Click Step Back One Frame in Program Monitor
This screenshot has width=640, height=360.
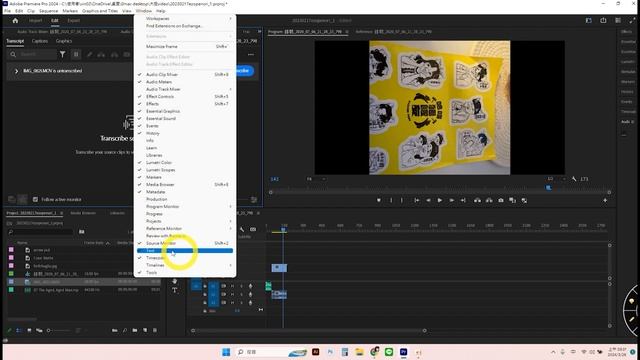pos(428,200)
